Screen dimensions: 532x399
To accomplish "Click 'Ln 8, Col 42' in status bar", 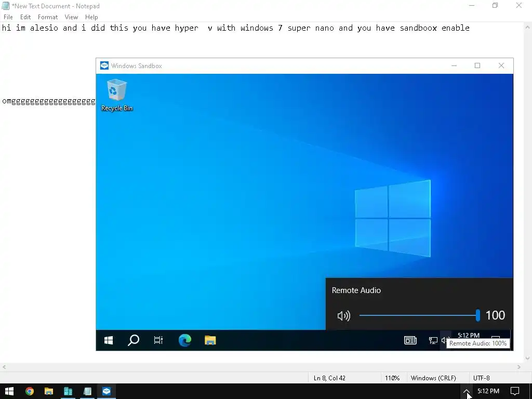I will coord(329,378).
